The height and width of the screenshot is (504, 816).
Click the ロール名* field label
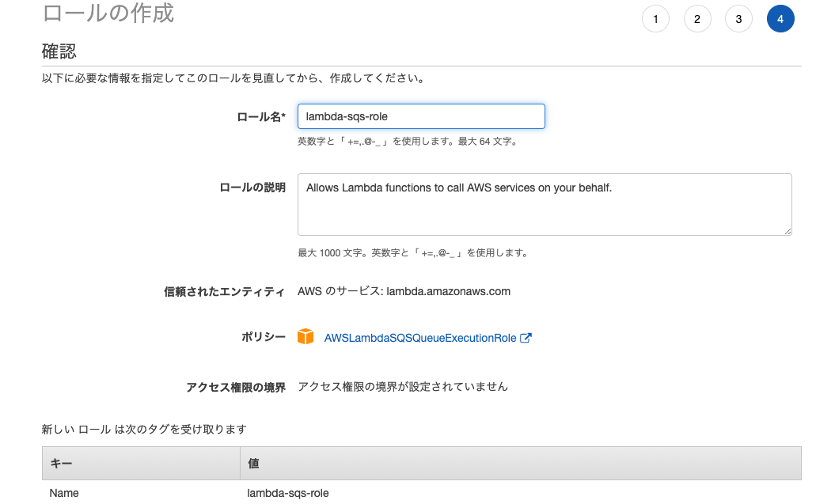coord(261,117)
